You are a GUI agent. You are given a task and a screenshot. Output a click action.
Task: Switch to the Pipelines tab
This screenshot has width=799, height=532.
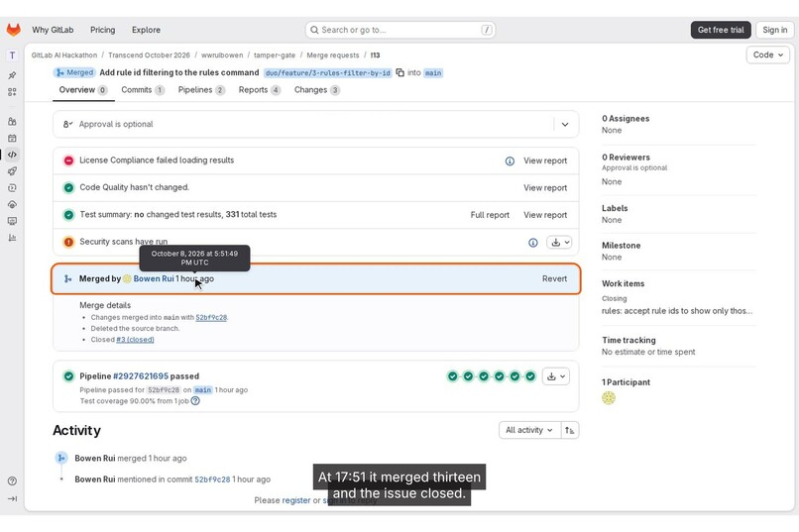coord(201,90)
